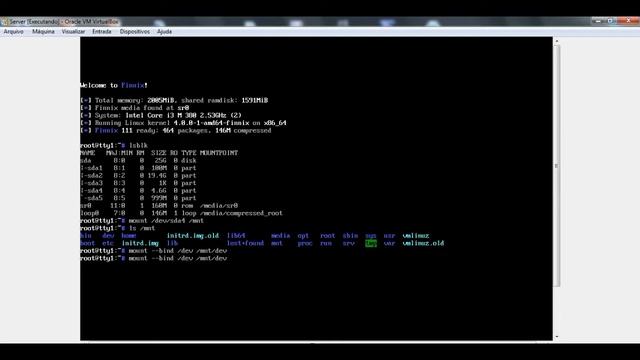Click the sda5 partition row
Viewport: 640px width, 360px height.
[138, 198]
